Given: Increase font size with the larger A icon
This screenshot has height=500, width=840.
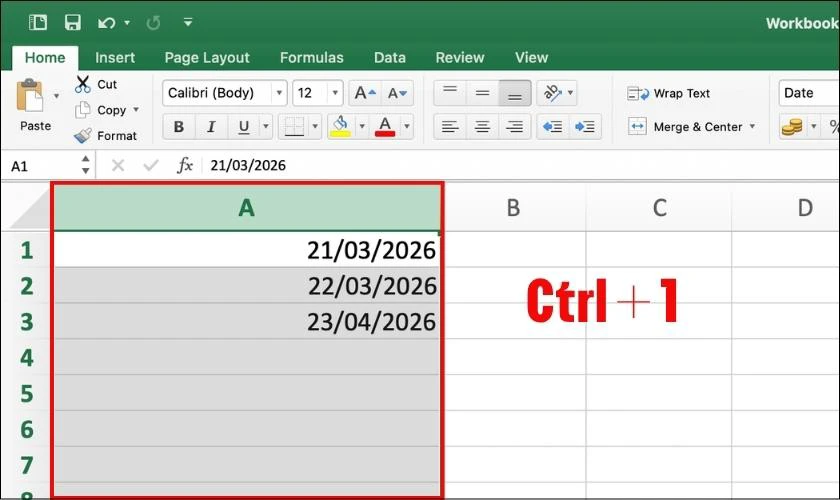Looking at the screenshot, I should click(x=365, y=93).
